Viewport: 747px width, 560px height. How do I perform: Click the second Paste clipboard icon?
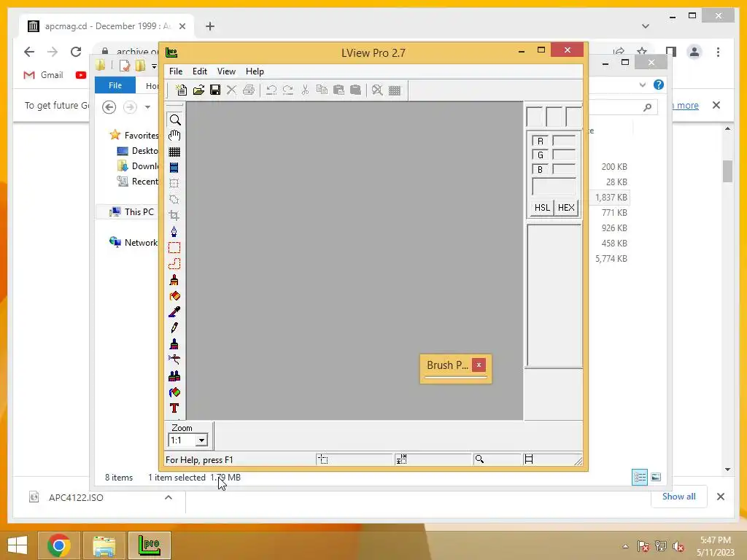(x=355, y=90)
